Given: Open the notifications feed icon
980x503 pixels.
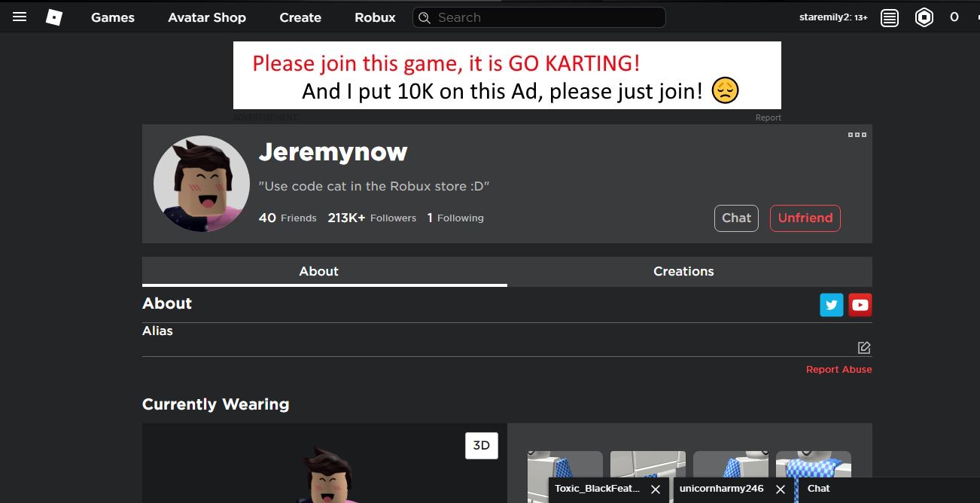Looking at the screenshot, I should [890, 17].
